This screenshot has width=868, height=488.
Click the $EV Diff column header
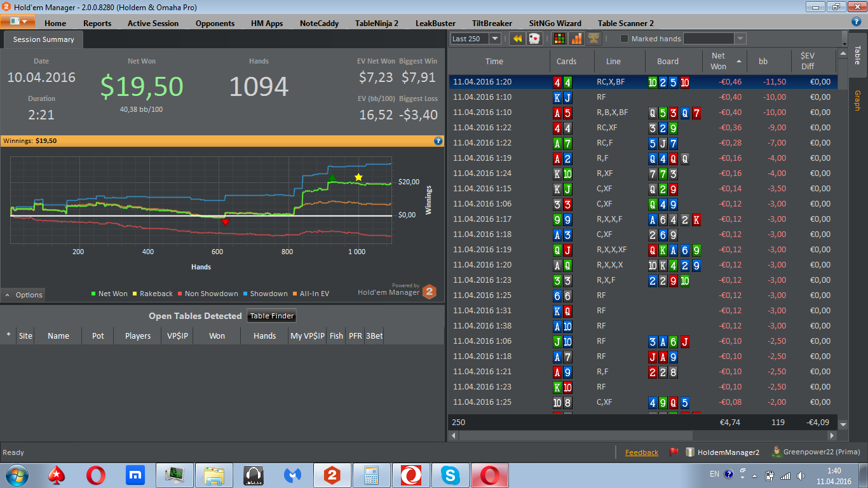(x=813, y=61)
